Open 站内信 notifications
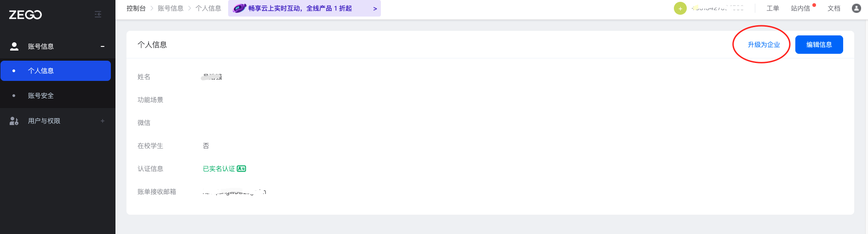Screen dimensions: 868x234 [800, 8]
